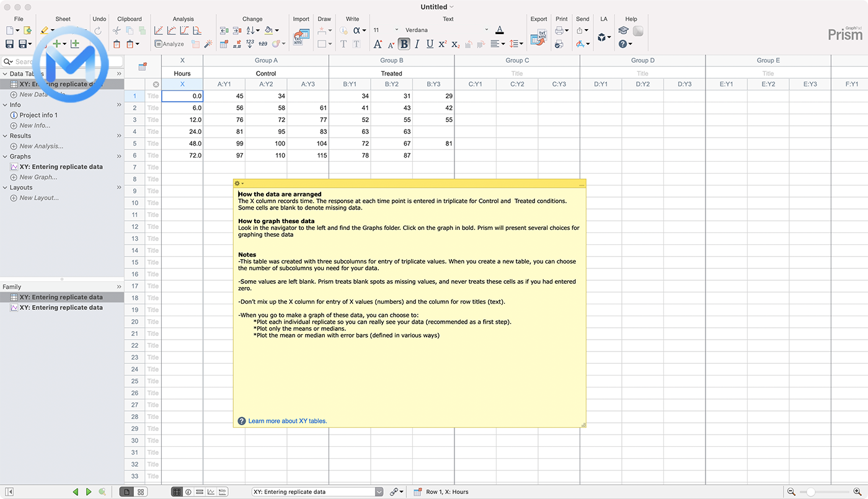Click the Export txt/xml icon
868x499 pixels.
coord(539,37)
